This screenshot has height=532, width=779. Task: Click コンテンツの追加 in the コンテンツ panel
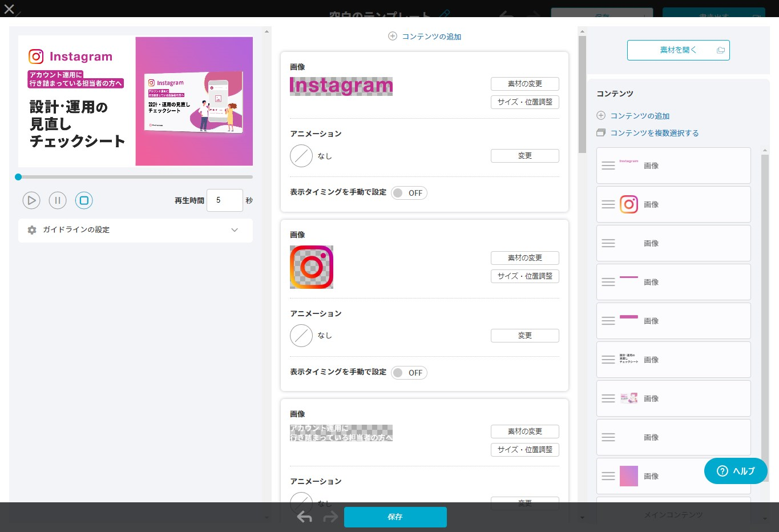pos(640,116)
